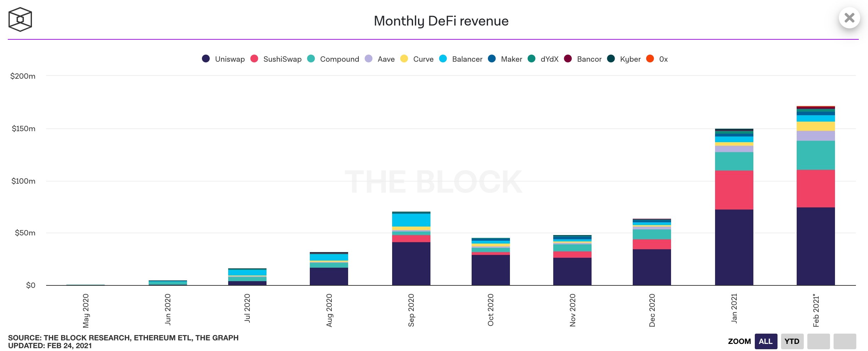Click the last blank grey zoom button
The image size is (868, 351).
(x=845, y=341)
